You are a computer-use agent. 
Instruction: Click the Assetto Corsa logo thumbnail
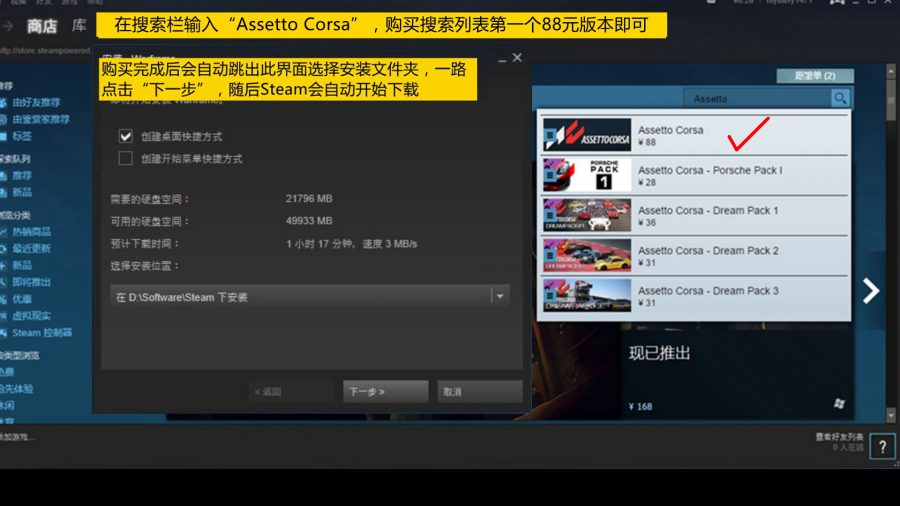click(x=587, y=135)
